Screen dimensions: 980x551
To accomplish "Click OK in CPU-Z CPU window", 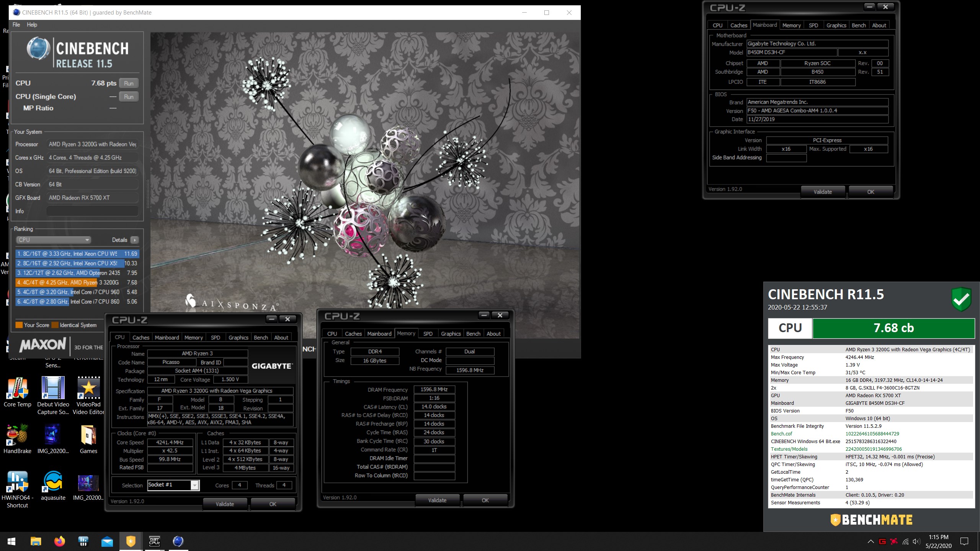I will click(273, 504).
